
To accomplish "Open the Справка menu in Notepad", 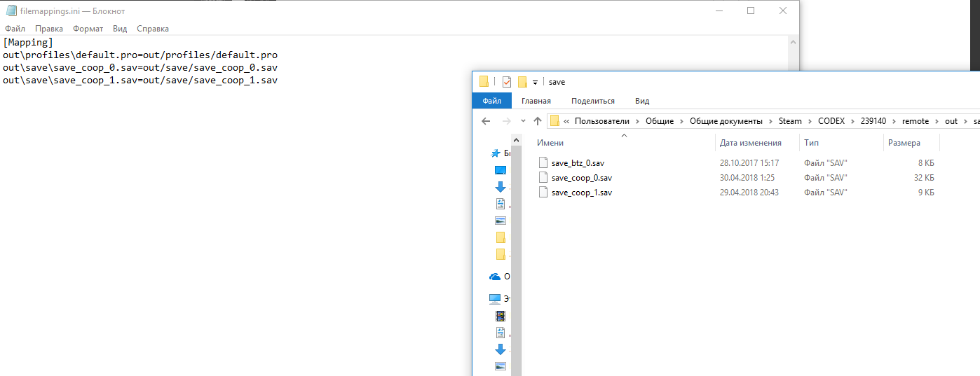I will pos(153,29).
